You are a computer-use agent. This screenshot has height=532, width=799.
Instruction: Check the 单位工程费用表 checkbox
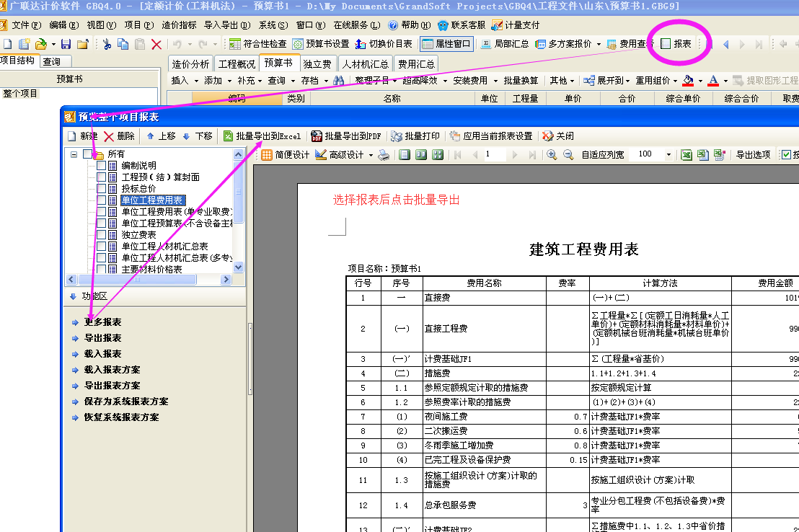click(101, 200)
